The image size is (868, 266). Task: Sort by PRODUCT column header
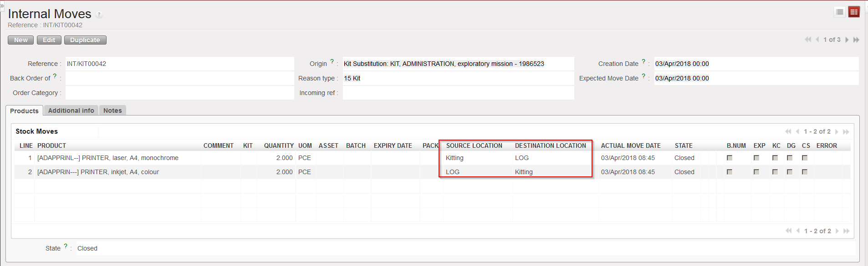click(x=51, y=146)
